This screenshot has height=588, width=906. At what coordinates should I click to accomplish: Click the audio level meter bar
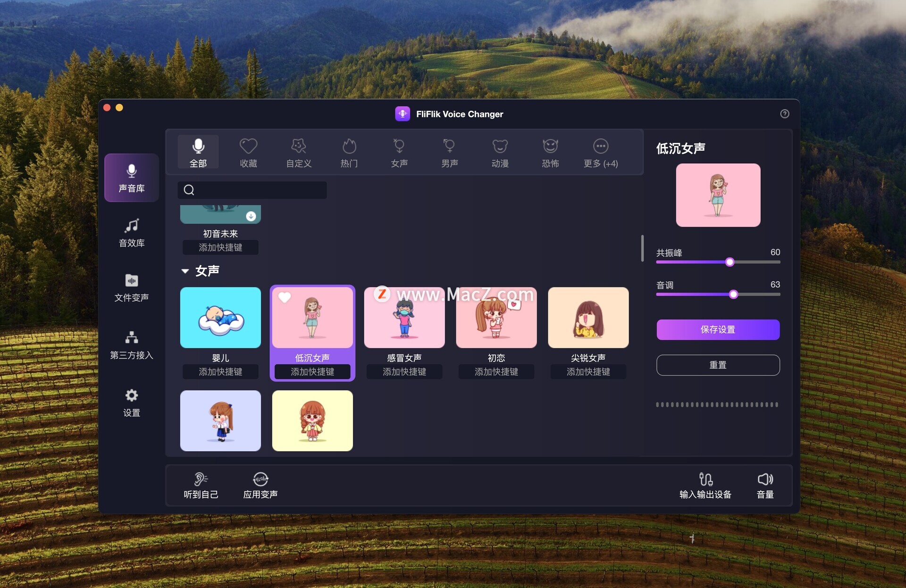717,404
